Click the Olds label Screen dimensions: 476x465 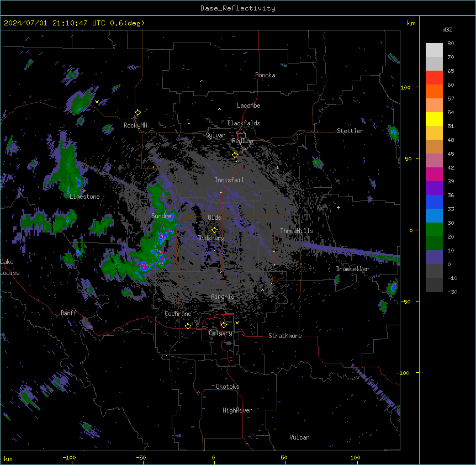214,218
